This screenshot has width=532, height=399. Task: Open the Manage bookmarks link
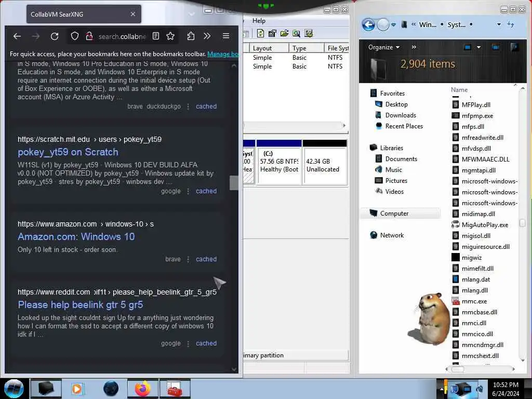tap(223, 54)
